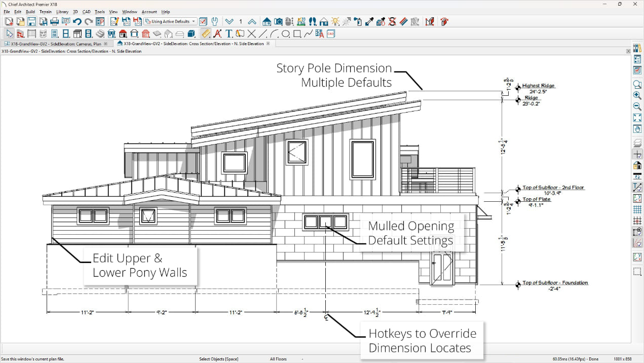Select the Rectangle polyline tool
The image size is (644, 363).
297,34
